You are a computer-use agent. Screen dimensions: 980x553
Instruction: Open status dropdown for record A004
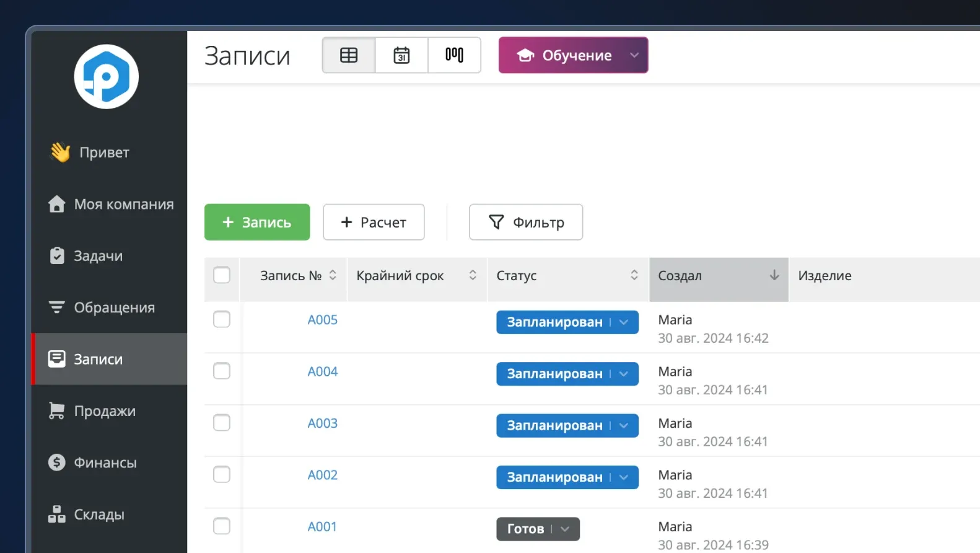point(624,374)
